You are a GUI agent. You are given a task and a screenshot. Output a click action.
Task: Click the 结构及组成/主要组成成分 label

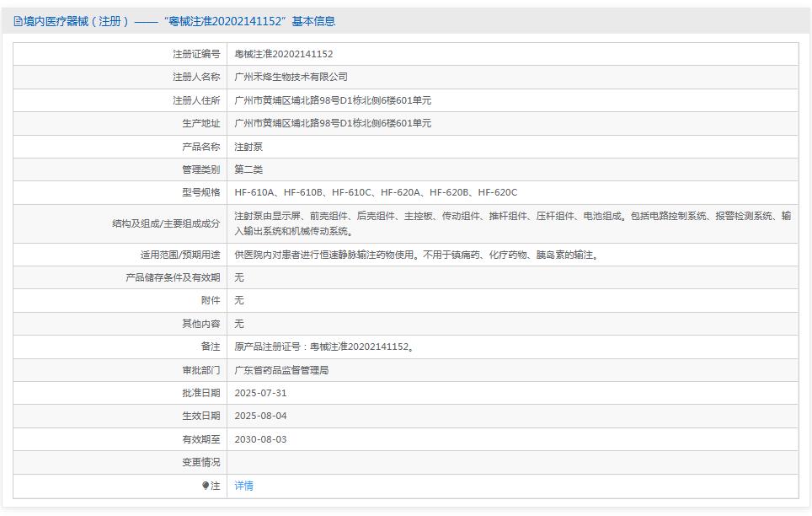tap(166, 223)
